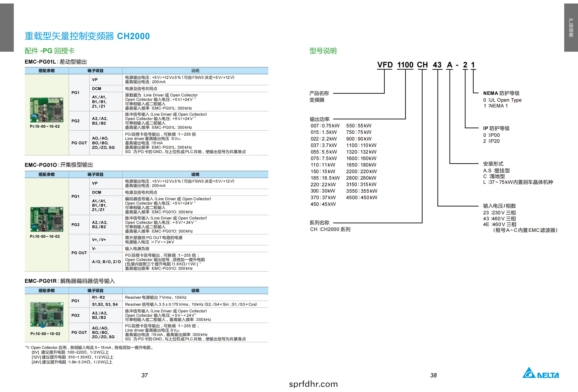Click the 系列名称 label
578x392 pixels.
tap(319, 223)
